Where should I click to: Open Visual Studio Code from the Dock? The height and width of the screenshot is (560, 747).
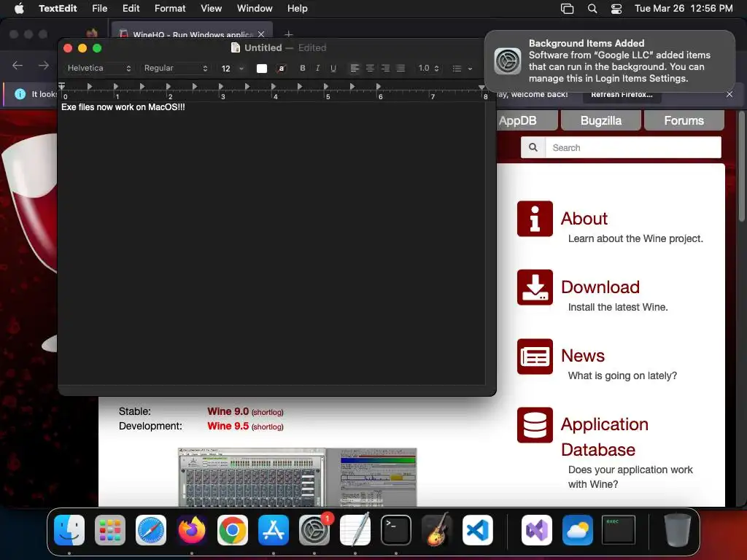point(477,530)
